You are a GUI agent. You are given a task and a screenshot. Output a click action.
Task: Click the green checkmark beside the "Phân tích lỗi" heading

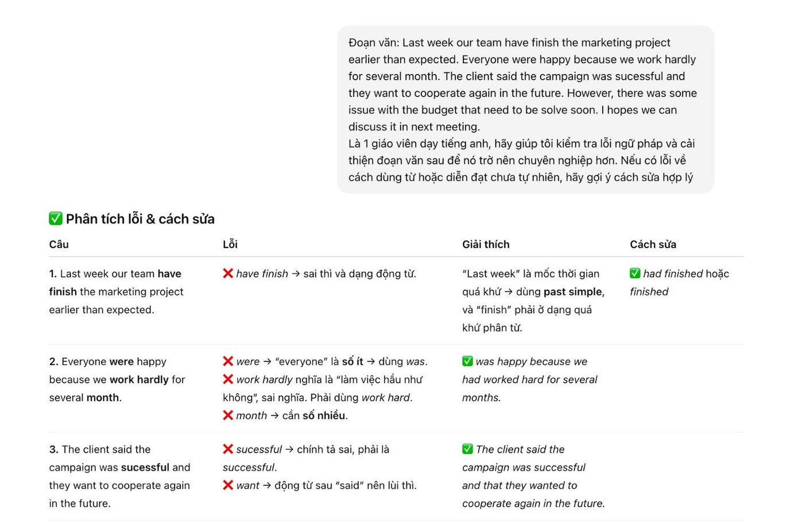[56, 219]
